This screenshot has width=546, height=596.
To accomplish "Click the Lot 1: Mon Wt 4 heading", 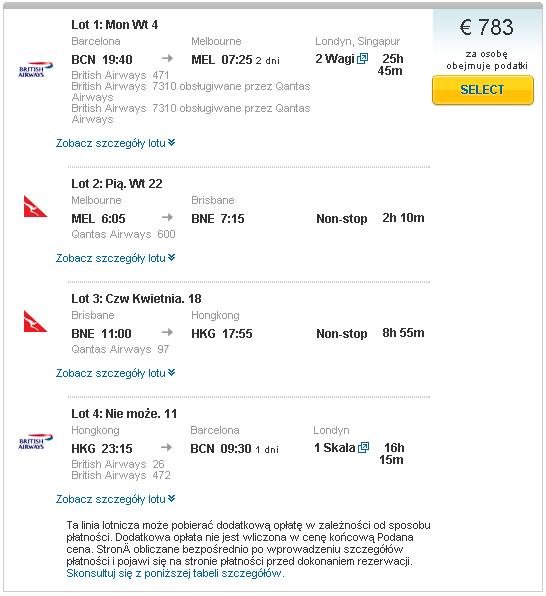I will tap(114, 25).
